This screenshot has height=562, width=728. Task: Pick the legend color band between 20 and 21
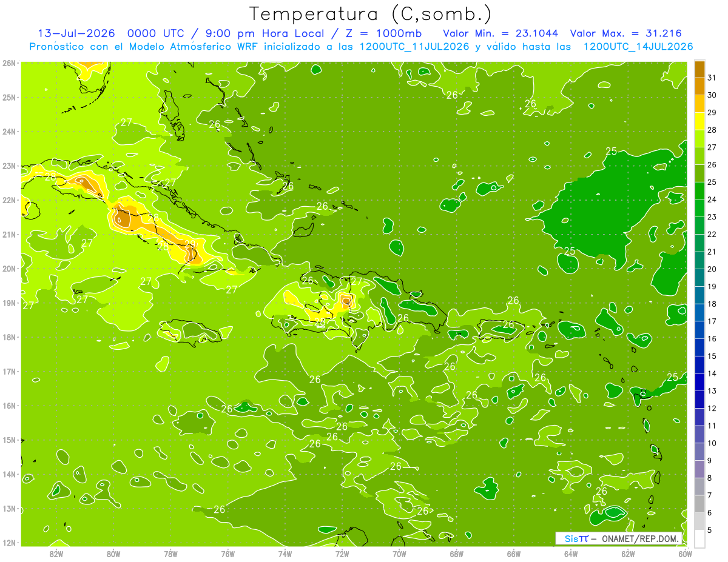coord(699,261)
